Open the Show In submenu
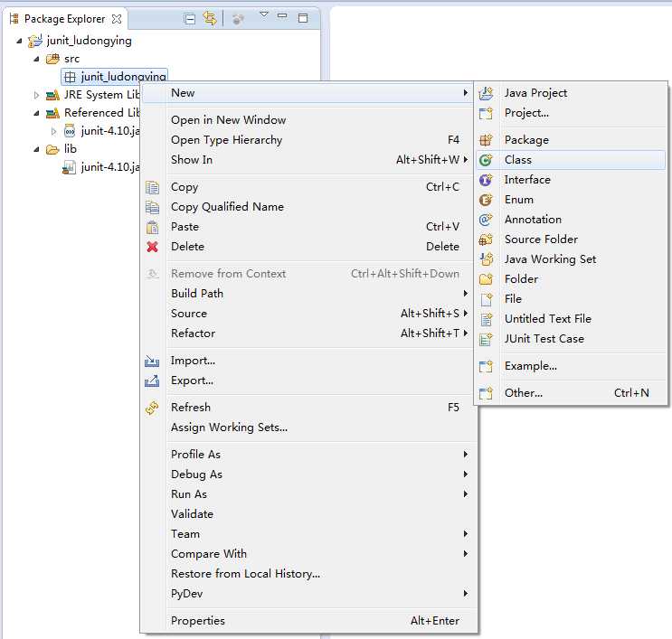This screenshot has height=639, width=672. coord(308,160)
